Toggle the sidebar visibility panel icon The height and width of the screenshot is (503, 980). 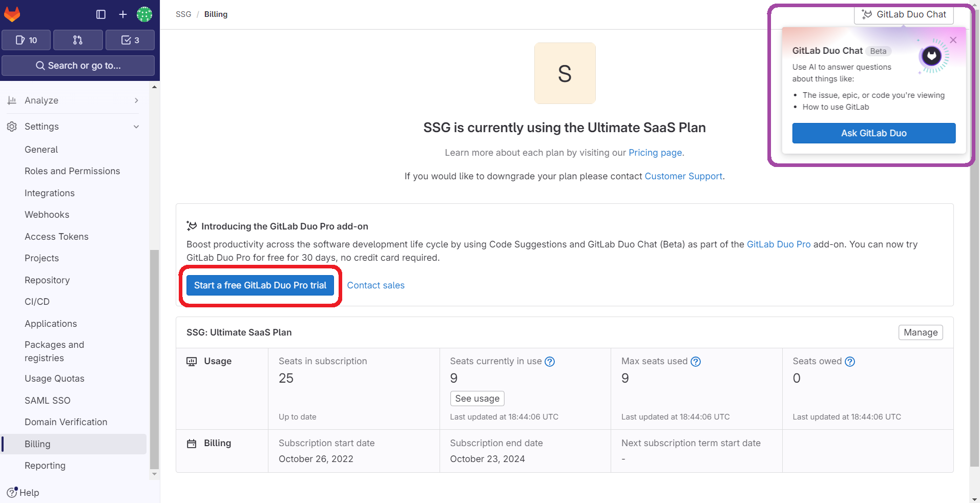click(x=101, y=14)
